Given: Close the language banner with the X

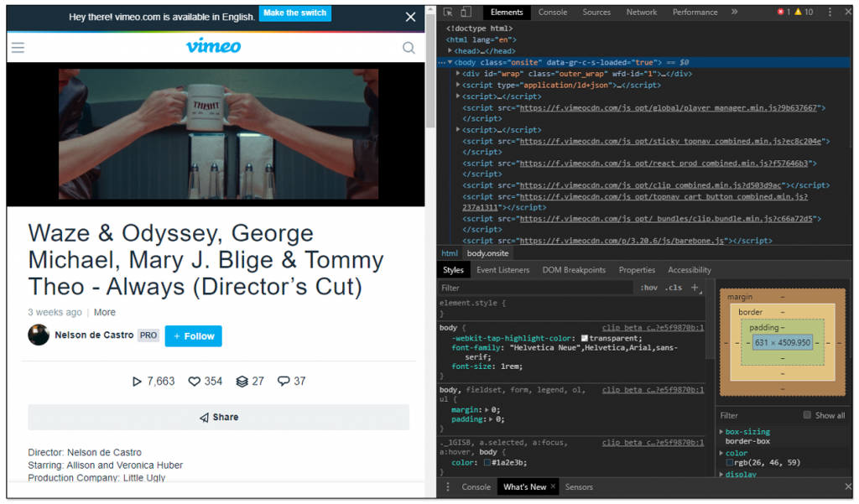Looking at the screenshot, I should (410, 17).
